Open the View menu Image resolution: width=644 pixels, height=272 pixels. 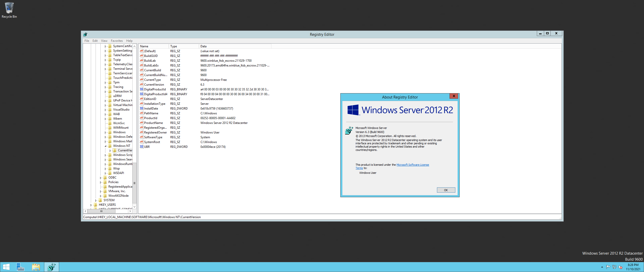pyautogui.click(x=104, y=41)
